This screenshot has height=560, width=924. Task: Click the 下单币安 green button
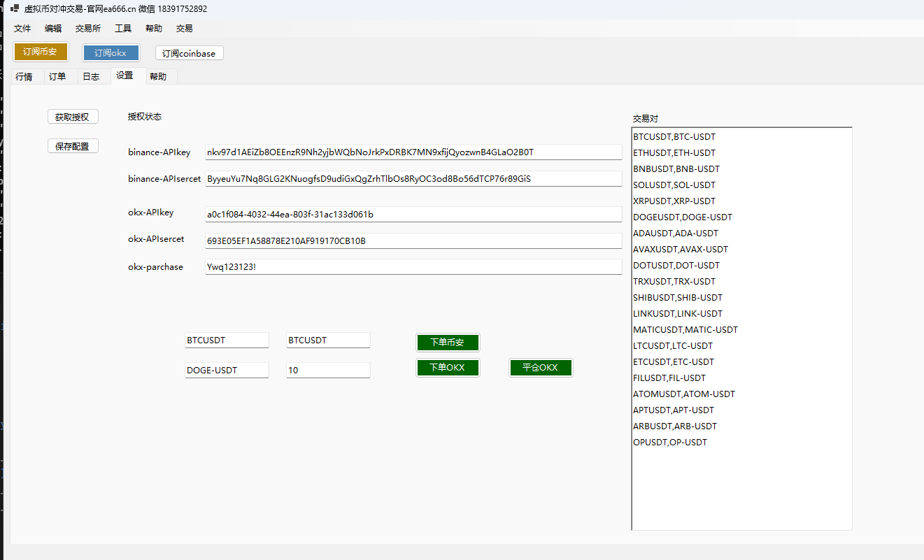tap(448, 343)
